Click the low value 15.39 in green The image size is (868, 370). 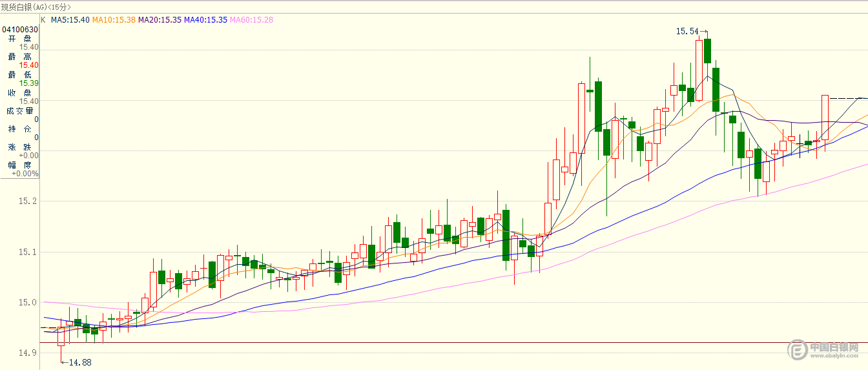coord(29,83)
